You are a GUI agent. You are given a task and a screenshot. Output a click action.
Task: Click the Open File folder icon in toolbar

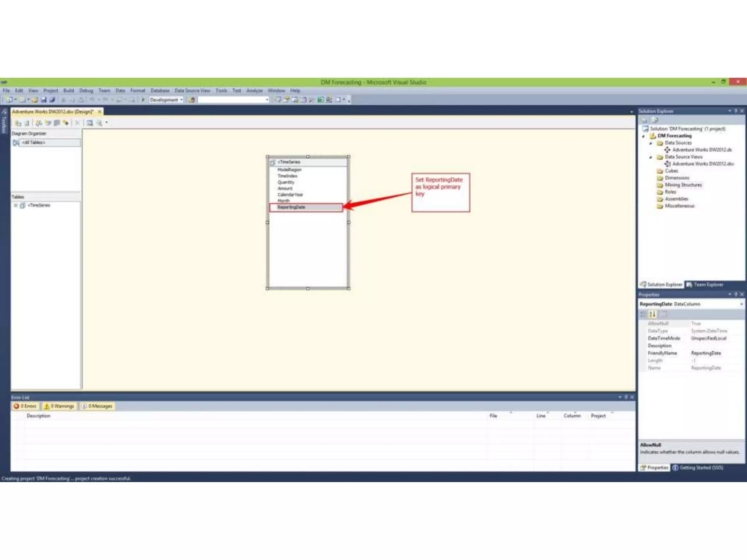[x=35, y=100]
